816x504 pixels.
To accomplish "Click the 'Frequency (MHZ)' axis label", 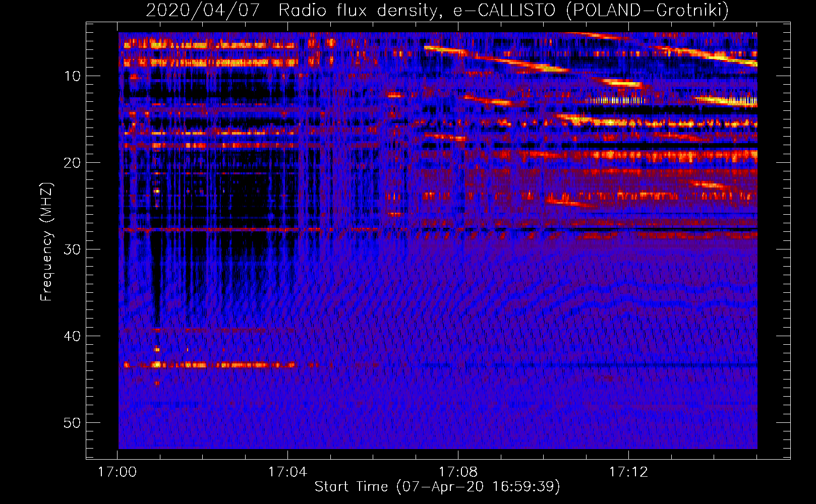I will click(x=46, y=242).
